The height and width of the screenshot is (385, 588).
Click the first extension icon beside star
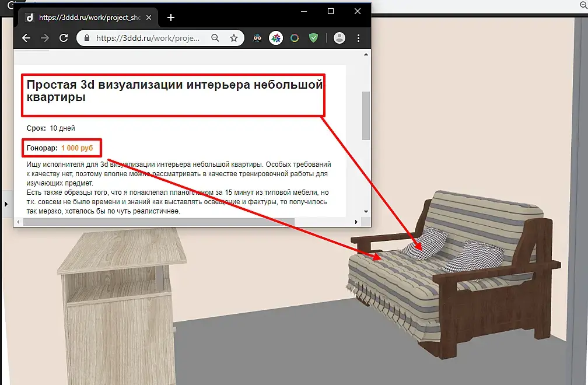click(x=257, y=38)
